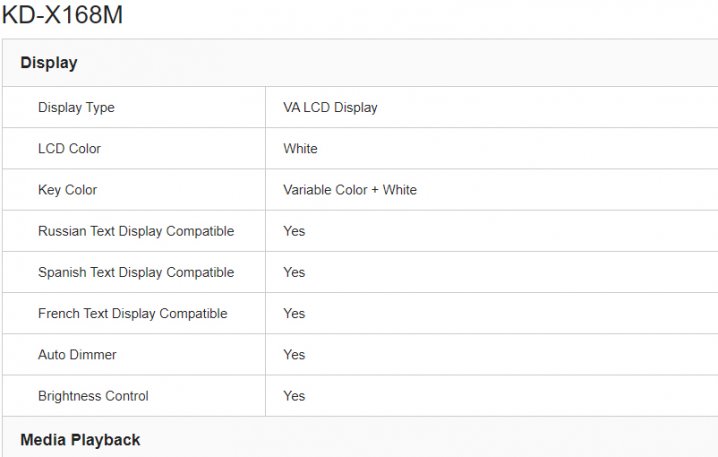Image resolution: width=718 pixels, height=457 pixels.
Task: Select the LCD Color row label
Action: [69, 149]
